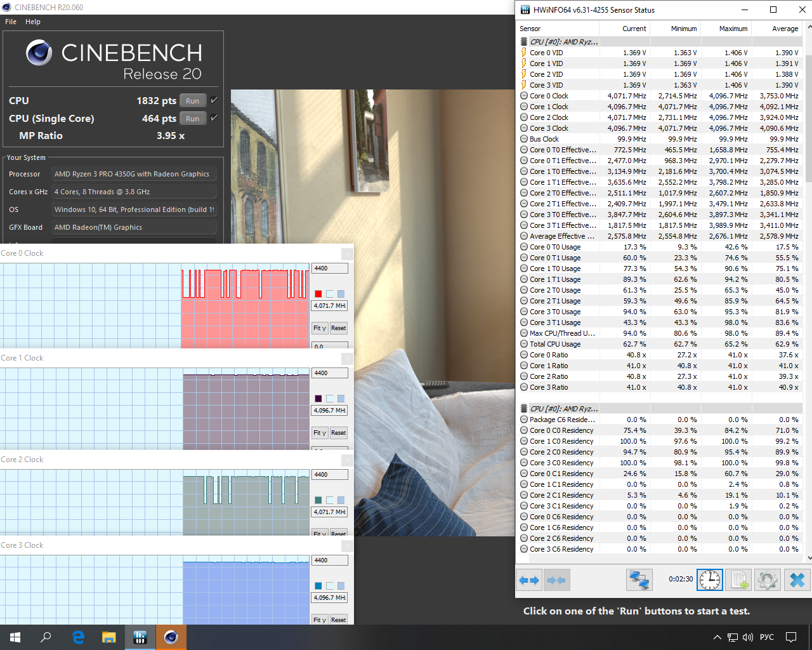Click the 4400 max field in Core 2 Clock graph
812x650 pixels.
[330, 475]
